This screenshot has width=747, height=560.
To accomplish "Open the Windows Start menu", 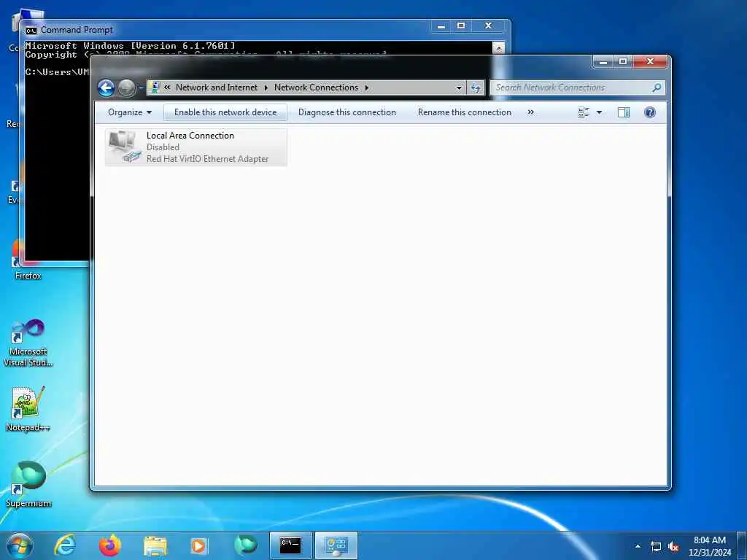I will coord(20,545).
